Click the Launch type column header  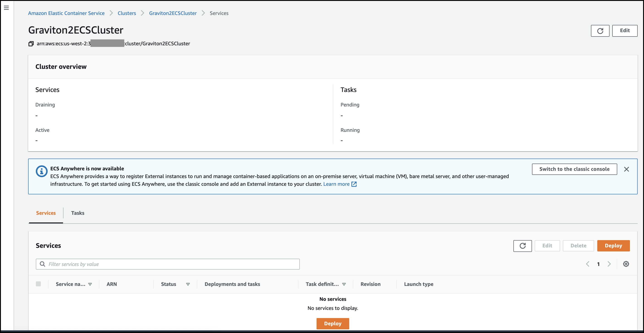419,284
